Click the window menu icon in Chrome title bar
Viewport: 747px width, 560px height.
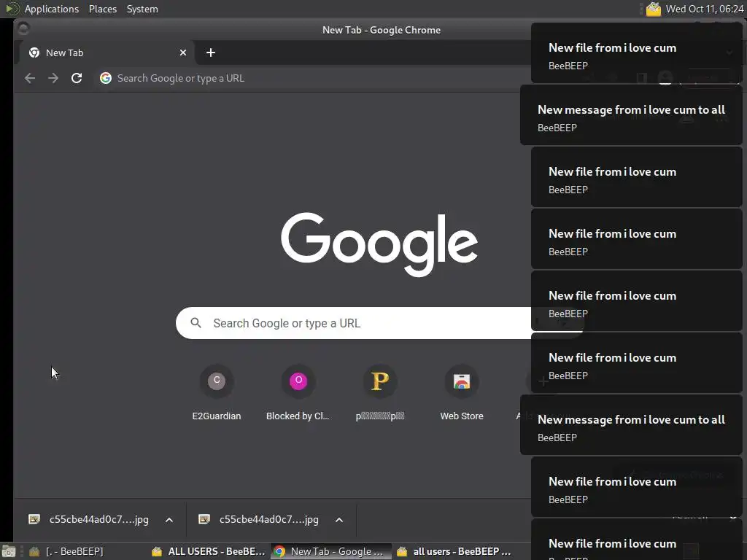(x=23, y=29)
